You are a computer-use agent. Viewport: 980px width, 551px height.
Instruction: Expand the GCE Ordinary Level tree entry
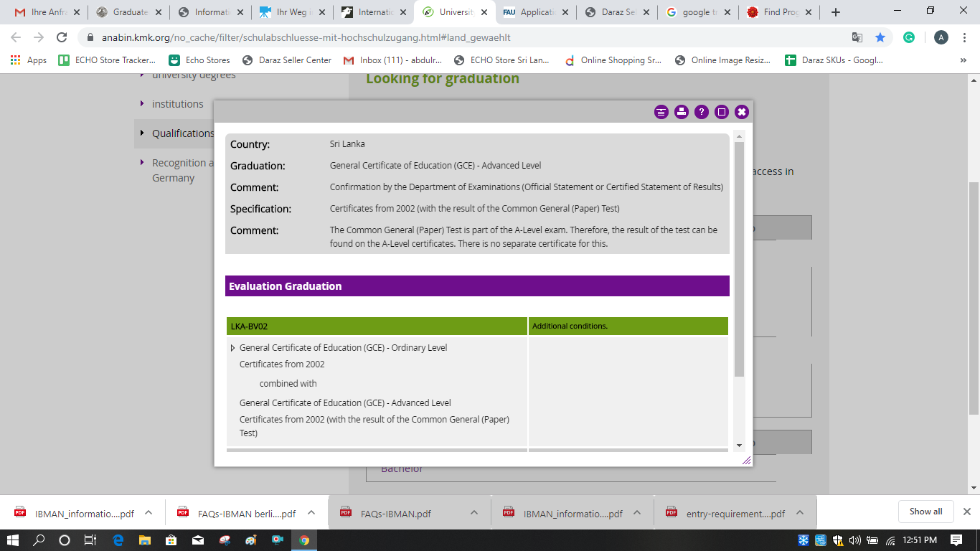232,348
